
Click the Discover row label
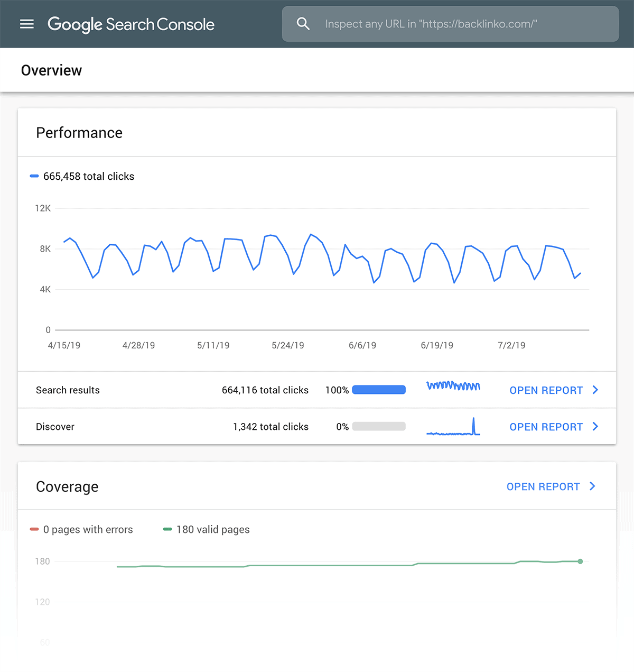pyautogui.click(x=55, y=427)
